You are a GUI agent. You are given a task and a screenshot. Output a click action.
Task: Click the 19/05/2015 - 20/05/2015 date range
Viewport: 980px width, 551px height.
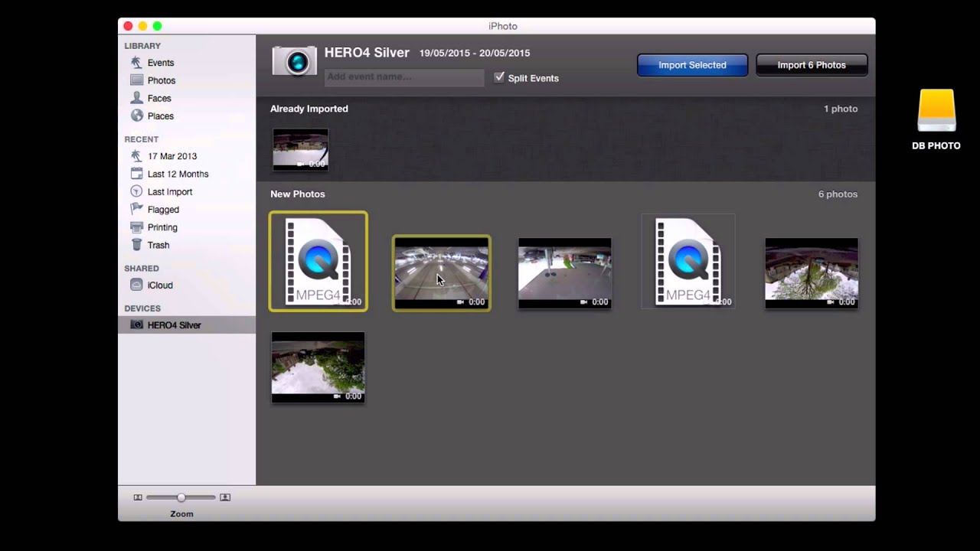tap(475, 53)
